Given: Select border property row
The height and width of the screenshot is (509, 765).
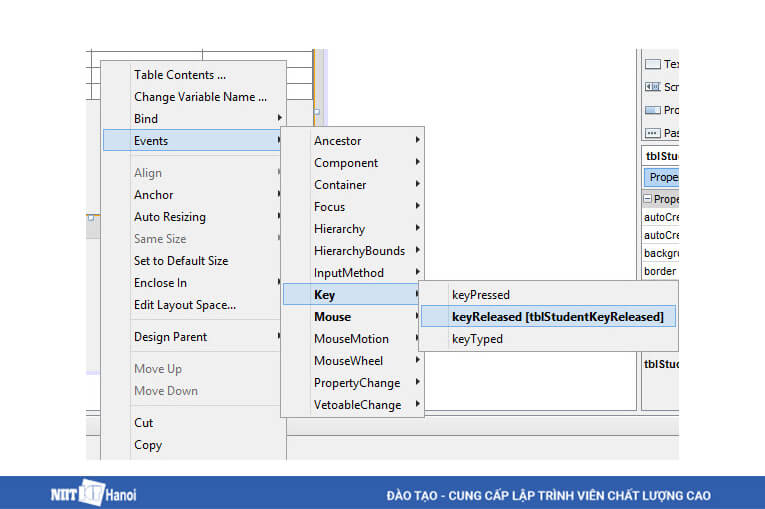Looking at the screenshot, I should tap(661, 271).
